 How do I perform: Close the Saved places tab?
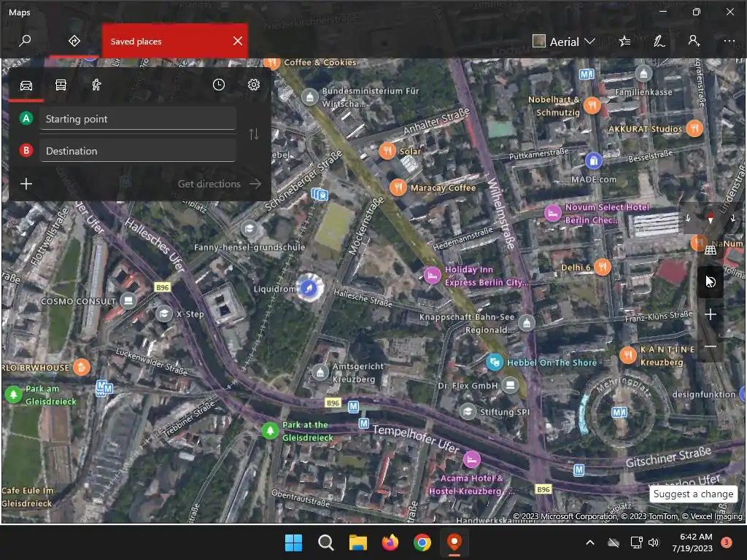238,41
